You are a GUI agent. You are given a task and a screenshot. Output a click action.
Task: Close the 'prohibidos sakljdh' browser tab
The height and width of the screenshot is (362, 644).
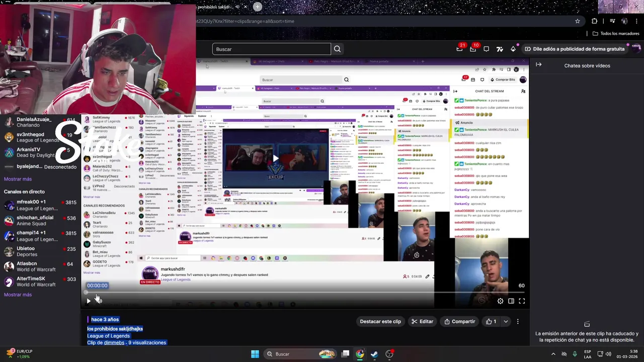(x=245, y=7)
